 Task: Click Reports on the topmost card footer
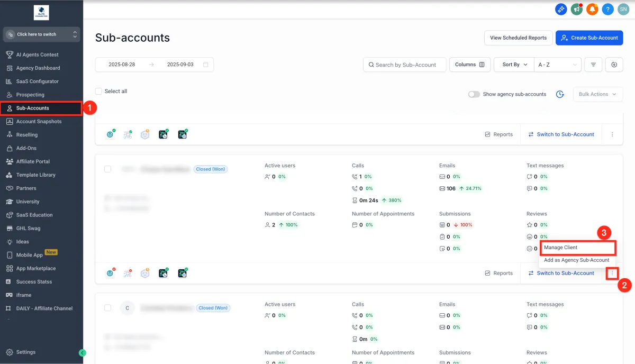[x=498, y=134]
